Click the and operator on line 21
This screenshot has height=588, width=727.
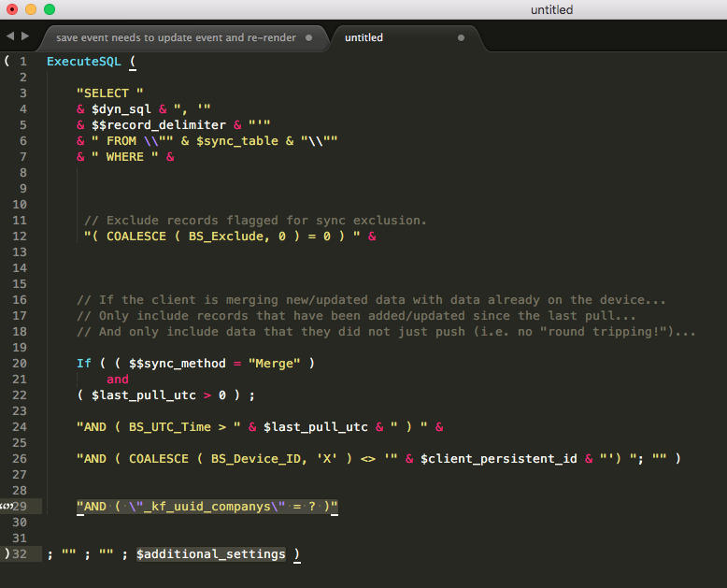[118, 380]
